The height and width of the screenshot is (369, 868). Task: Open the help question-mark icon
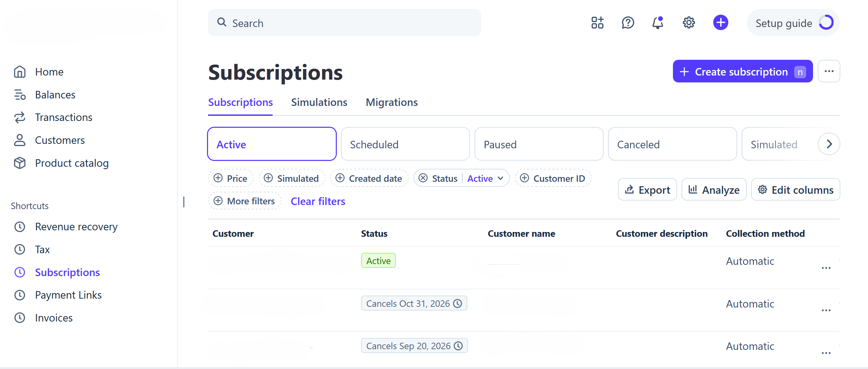(x=628, y=23)
